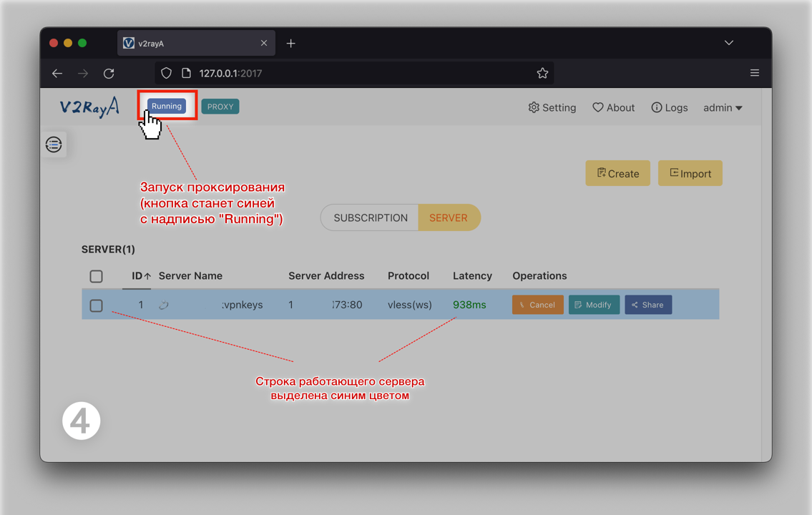Switch to the SUBSCRIPTION tab
The height and width of the screenshot is (515, 812).
[370, 218]
